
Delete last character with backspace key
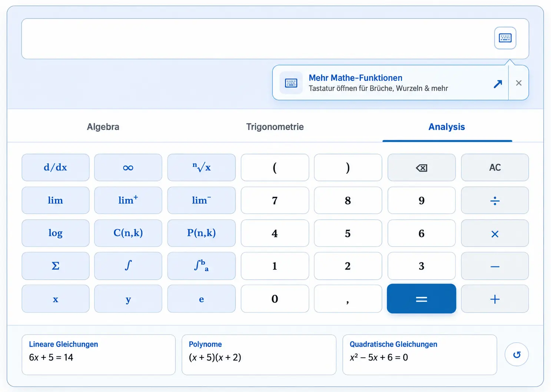[x=422, y=167]
